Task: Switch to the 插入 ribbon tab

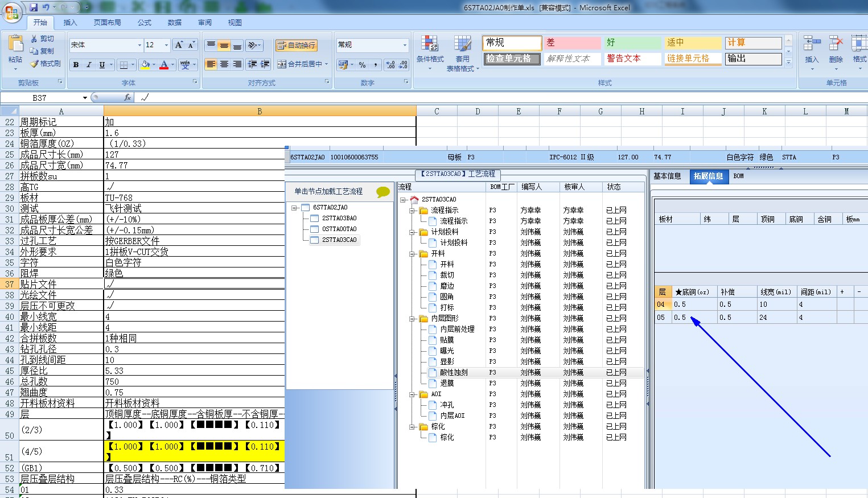Action: 70,23
